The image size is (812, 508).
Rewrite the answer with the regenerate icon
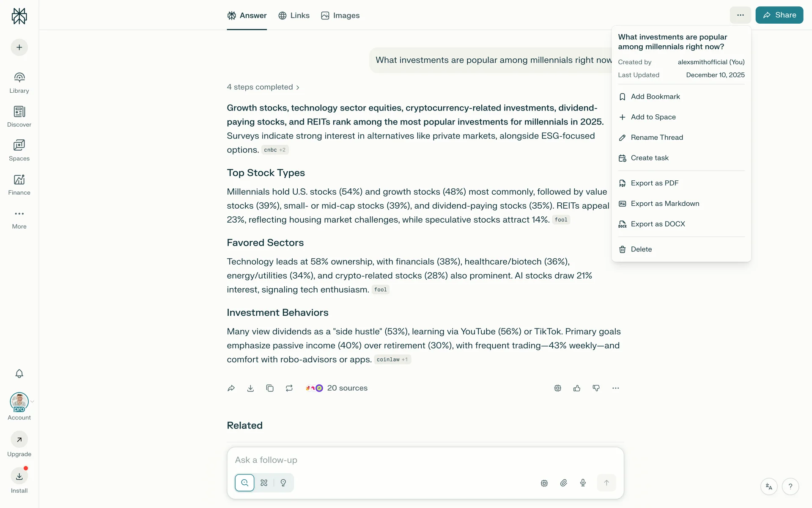(289, 388)
